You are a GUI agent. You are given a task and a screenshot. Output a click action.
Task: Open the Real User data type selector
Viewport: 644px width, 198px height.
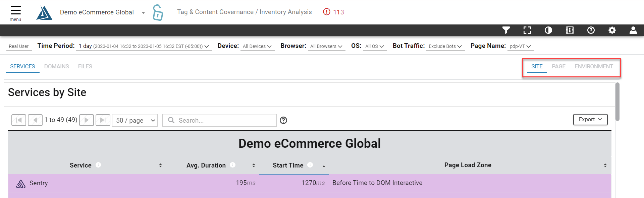pyautogui.click(x=19, y=46)
